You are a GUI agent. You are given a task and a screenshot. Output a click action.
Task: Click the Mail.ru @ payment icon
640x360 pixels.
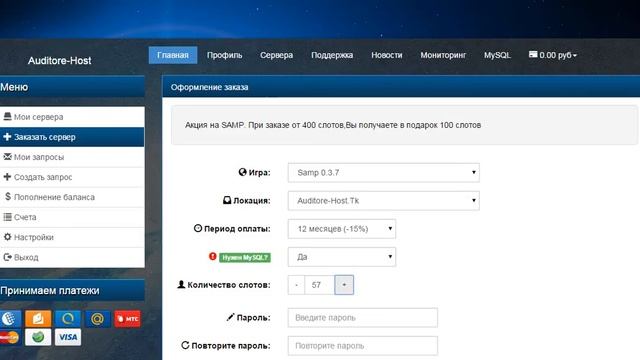(x=98, y=319)
